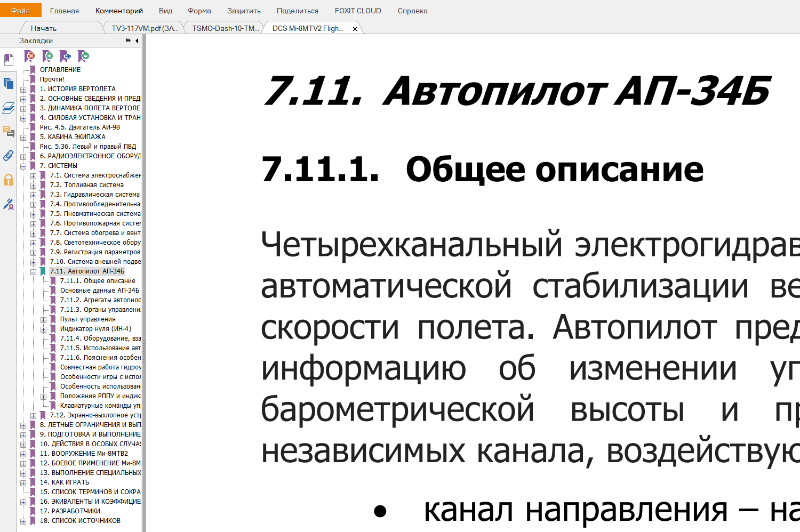Expand 11. ВООРУЖЕНИЕ Ми-8МТВ2 node
Image resolution: width=800 pixels, height=532 pixels.
point(23,454)
